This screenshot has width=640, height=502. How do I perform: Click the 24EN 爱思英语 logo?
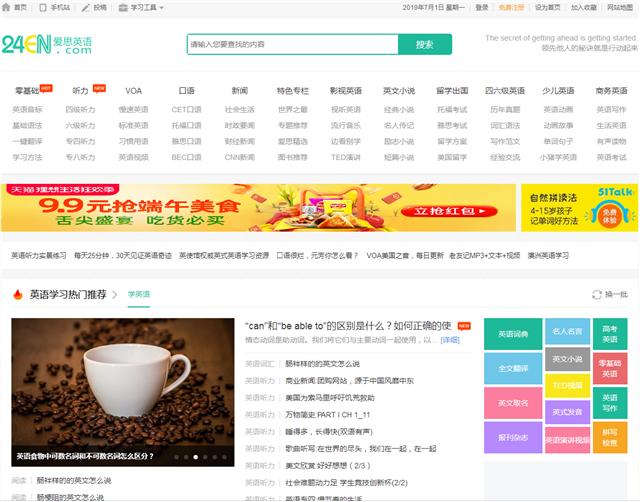(47, 44)
